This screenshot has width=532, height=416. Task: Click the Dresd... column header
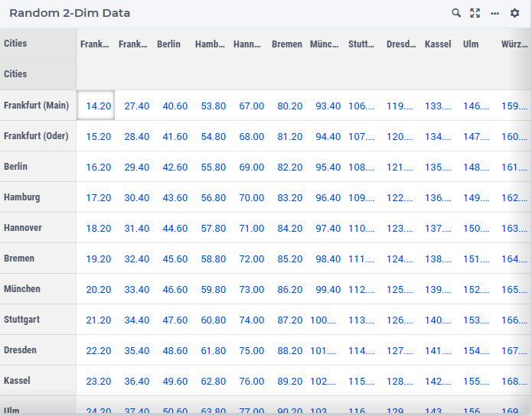tap(401, 44)
